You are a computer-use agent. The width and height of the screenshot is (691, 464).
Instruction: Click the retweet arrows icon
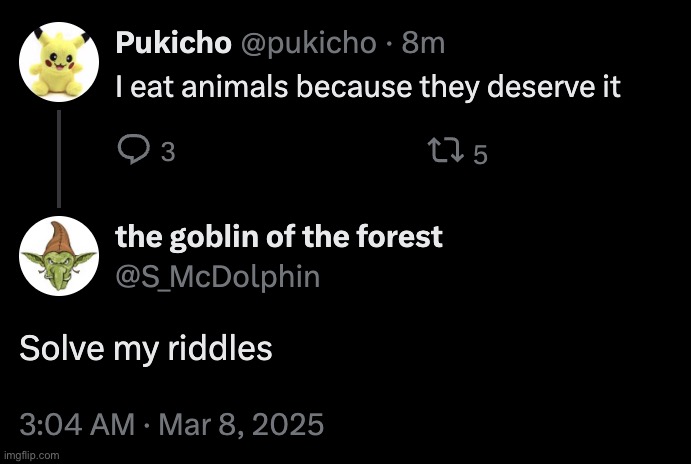coord(447,150)
